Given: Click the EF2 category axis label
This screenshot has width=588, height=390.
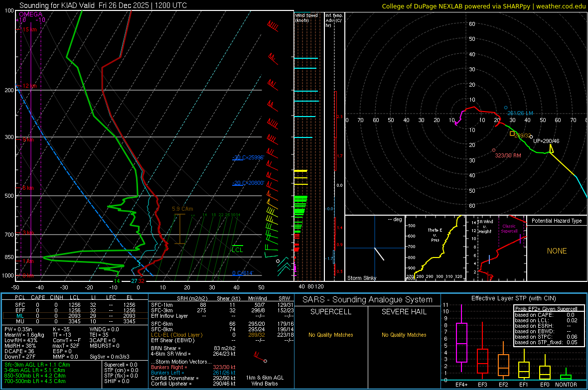Looking at the screenshot, I should 503,385.
